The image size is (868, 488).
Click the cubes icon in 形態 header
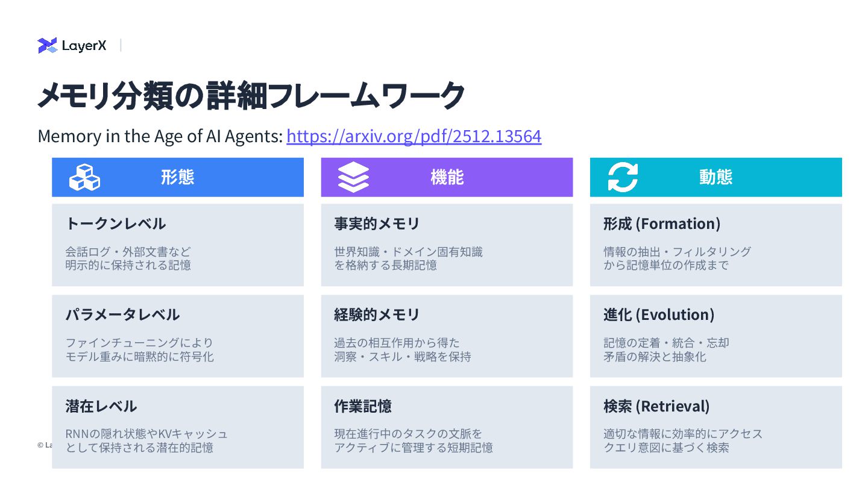84,177
